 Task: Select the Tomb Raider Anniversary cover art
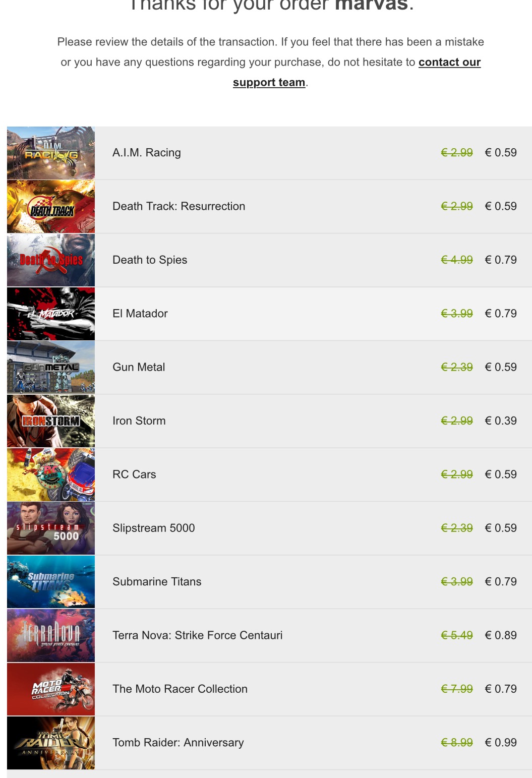[x=51, y=743]
